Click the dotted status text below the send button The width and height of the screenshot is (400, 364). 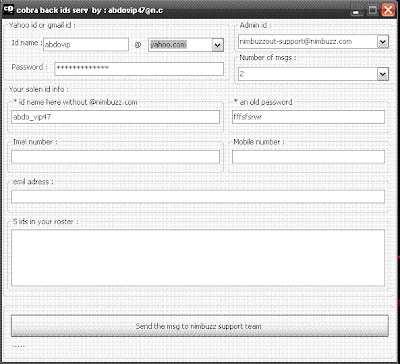pos(18,347)
